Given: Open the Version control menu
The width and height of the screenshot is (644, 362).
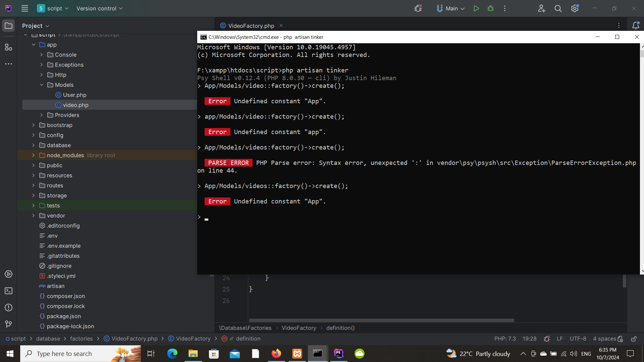Looking at the screenshot, I should pos(99,8).
